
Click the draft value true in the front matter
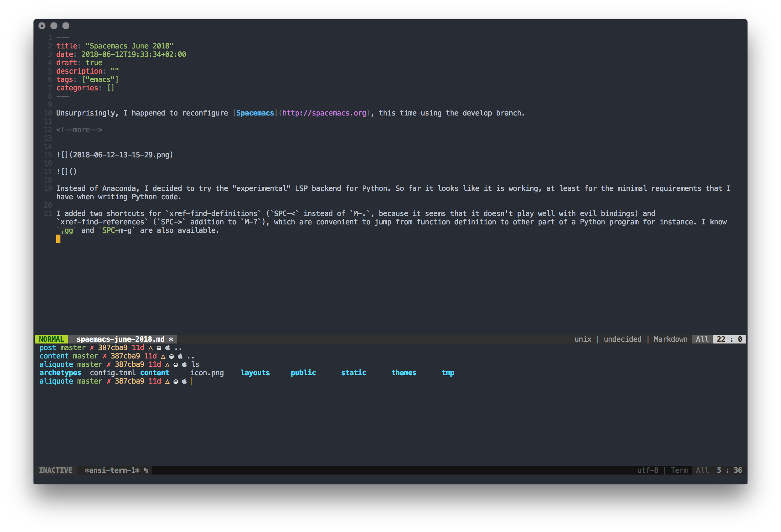click(94, 63)
